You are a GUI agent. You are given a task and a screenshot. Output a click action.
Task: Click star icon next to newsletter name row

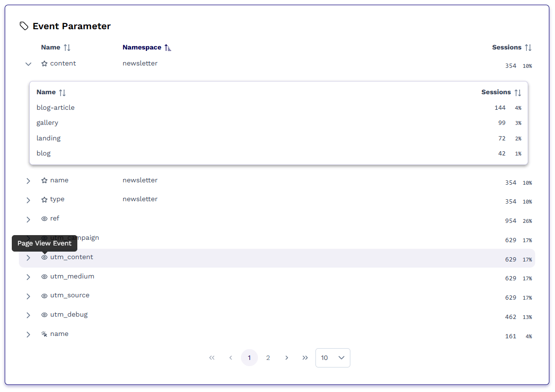tap(44, 180)
